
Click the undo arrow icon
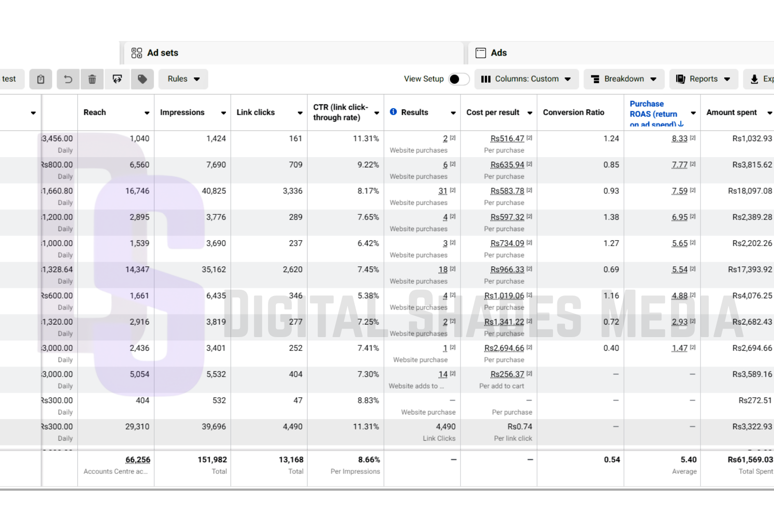click(x=68, y=79)
